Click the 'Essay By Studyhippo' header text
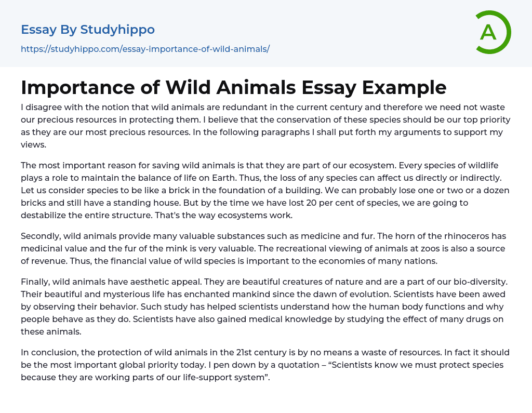 pos(88,30)
